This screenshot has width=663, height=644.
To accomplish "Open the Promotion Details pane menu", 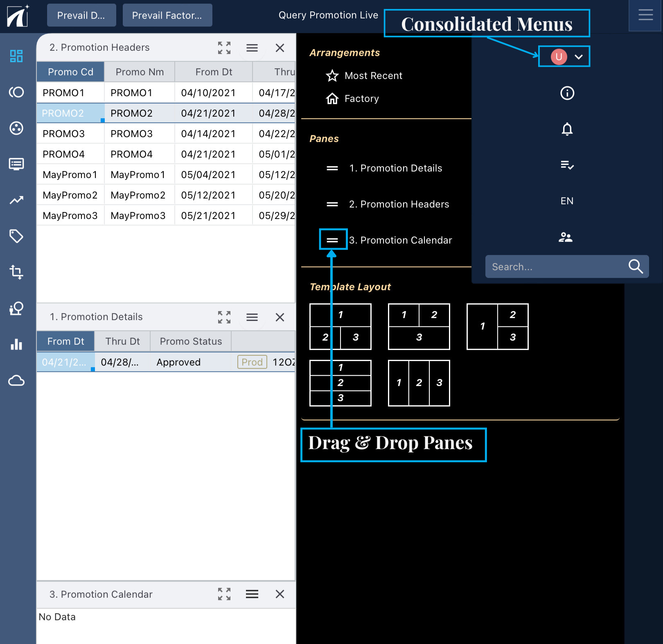I will [x=252, y=317].
